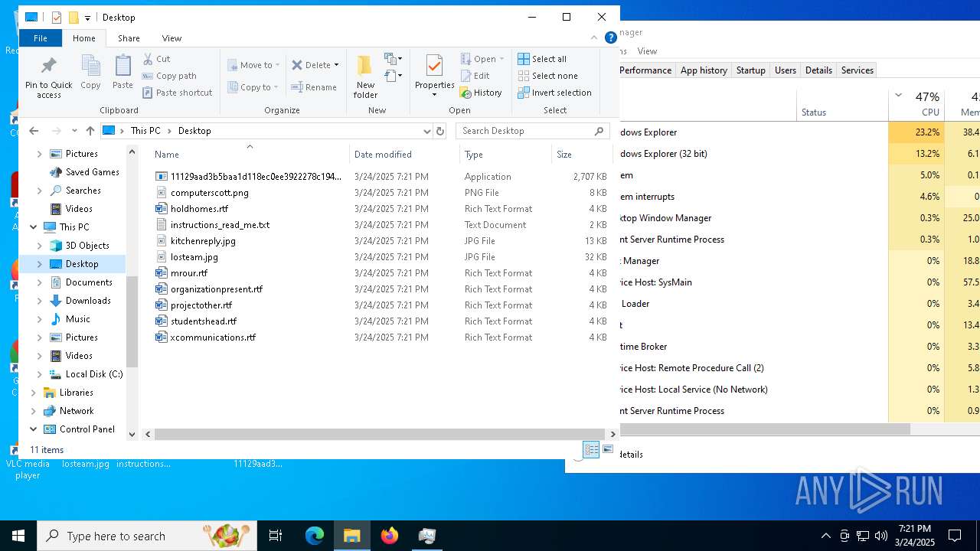Open the Help question mark icon

click(x=610, y=37)
